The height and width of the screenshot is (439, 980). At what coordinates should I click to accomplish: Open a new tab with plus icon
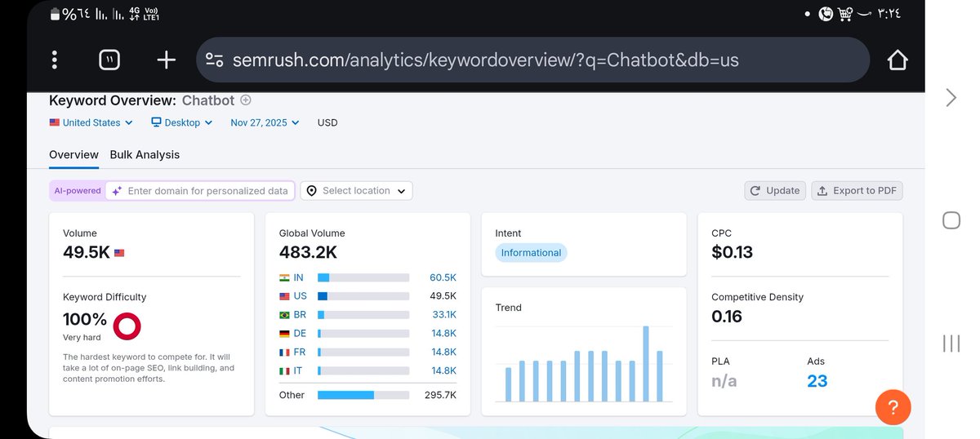pyautogui.click(x=166, y=60)
